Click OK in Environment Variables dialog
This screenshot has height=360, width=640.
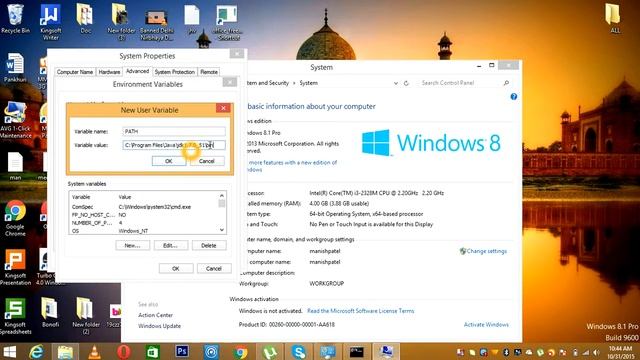176,269
